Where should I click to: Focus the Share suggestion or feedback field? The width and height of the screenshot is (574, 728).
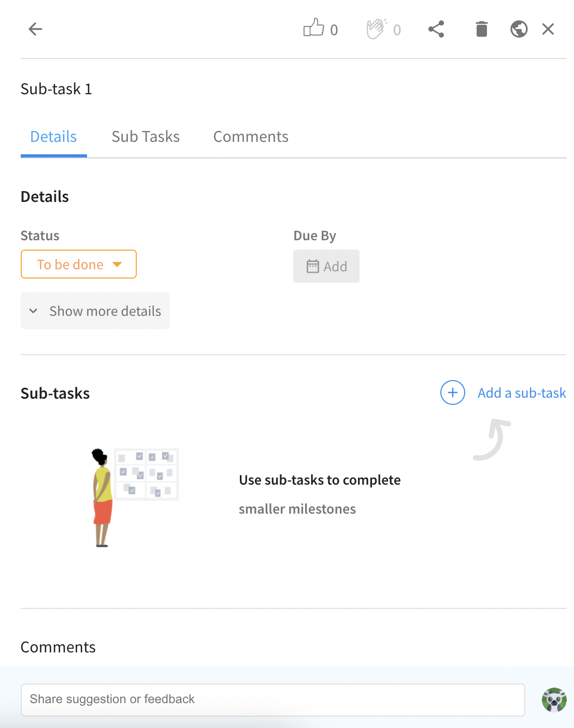point(273,700)
